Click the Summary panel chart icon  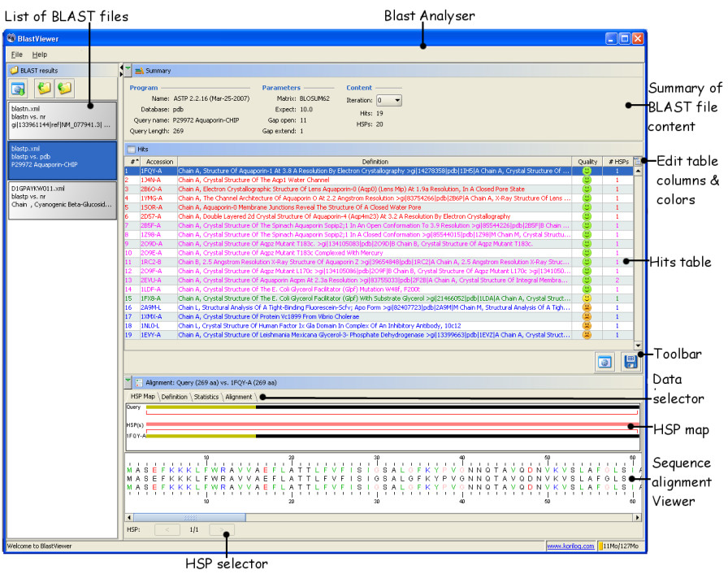coord(139,71)
